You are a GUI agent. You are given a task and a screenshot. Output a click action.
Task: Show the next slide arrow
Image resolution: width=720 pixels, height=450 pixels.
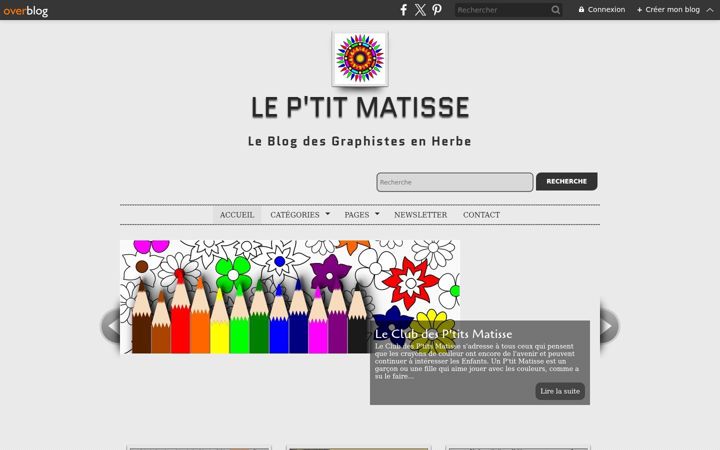tap(609, 326)
